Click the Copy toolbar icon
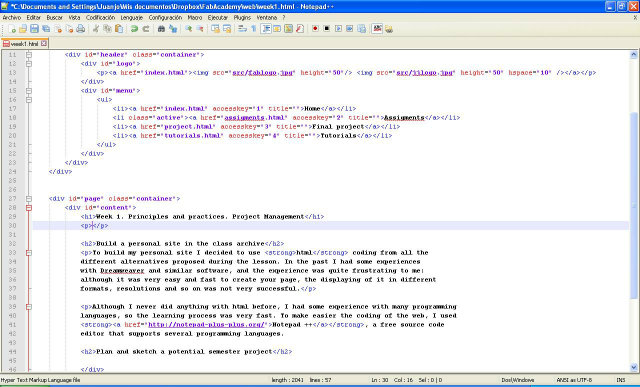Image resolution: width=640 pixels, height=387 pixels. click(107, 29)
